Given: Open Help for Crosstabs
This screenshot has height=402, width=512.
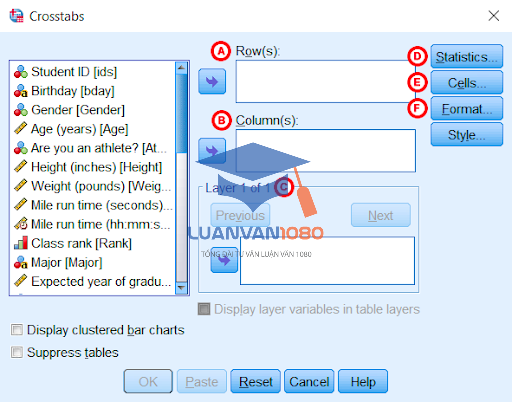Looking at the screenshot, I should (363, 381).
